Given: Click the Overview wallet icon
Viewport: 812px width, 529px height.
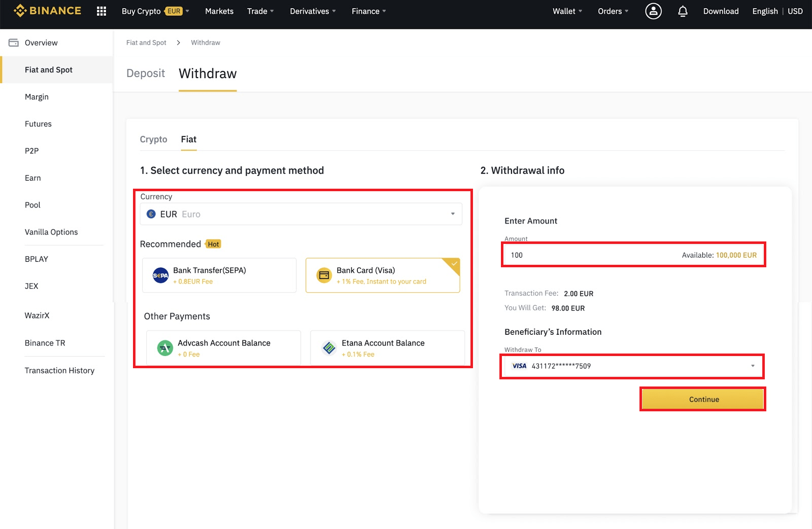Looking at the screenshot, I should pos(14,43).
